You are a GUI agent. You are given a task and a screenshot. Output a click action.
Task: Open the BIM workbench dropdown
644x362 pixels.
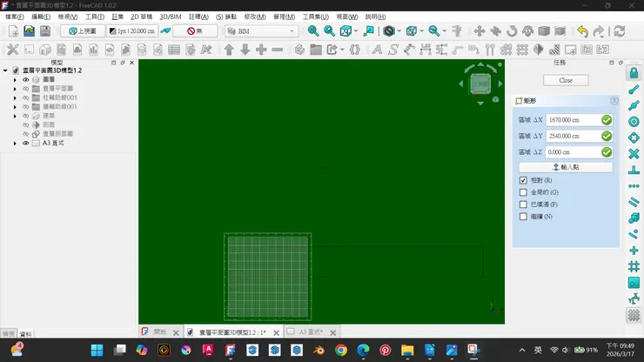pos(261,30)
